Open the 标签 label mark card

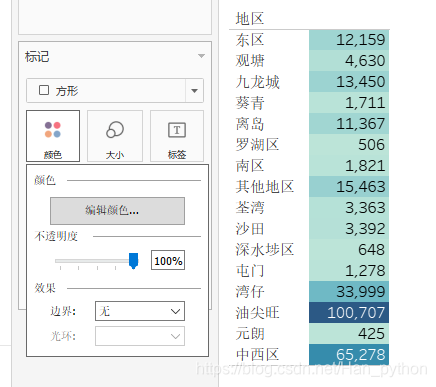coord(177,136)
